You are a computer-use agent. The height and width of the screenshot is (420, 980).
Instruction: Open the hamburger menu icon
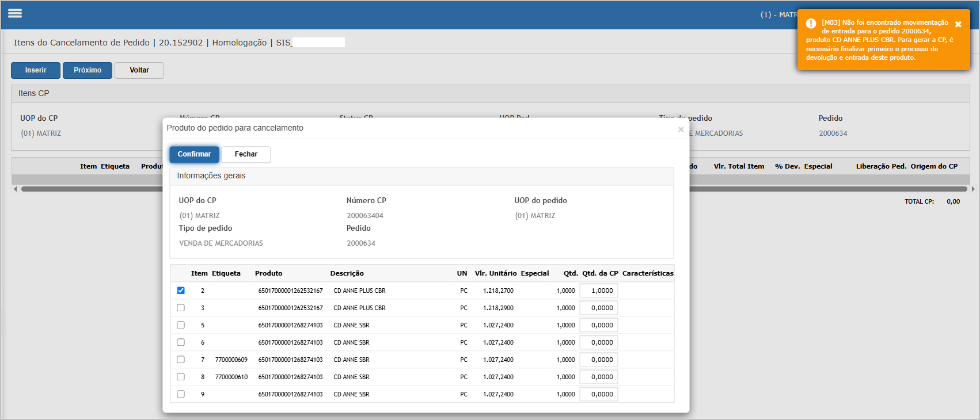click(x=15, y=13)
